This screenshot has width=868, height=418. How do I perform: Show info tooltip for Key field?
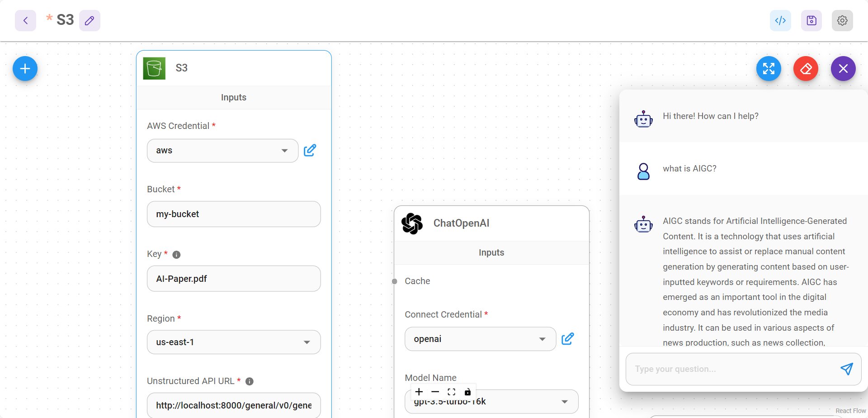177,255
